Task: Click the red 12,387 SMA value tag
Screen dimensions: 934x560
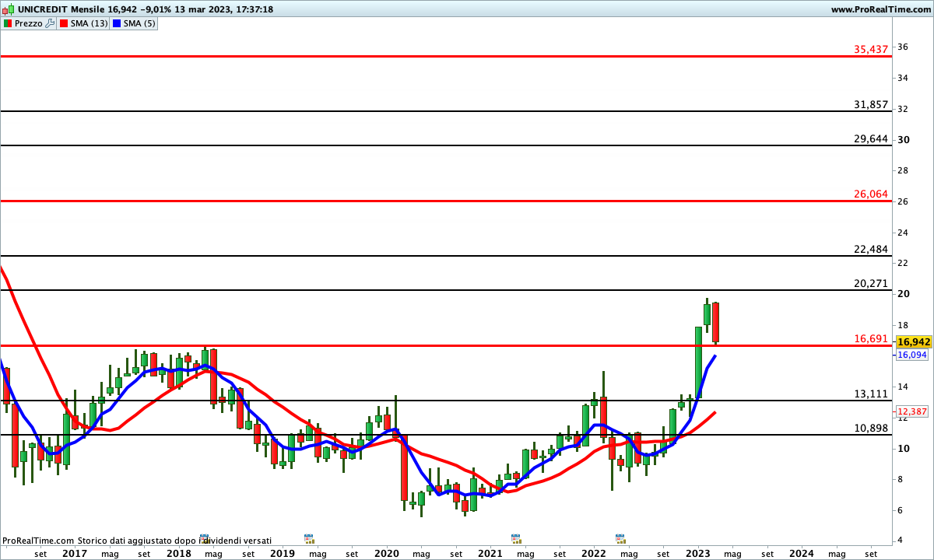Action: tap(912, 411)
